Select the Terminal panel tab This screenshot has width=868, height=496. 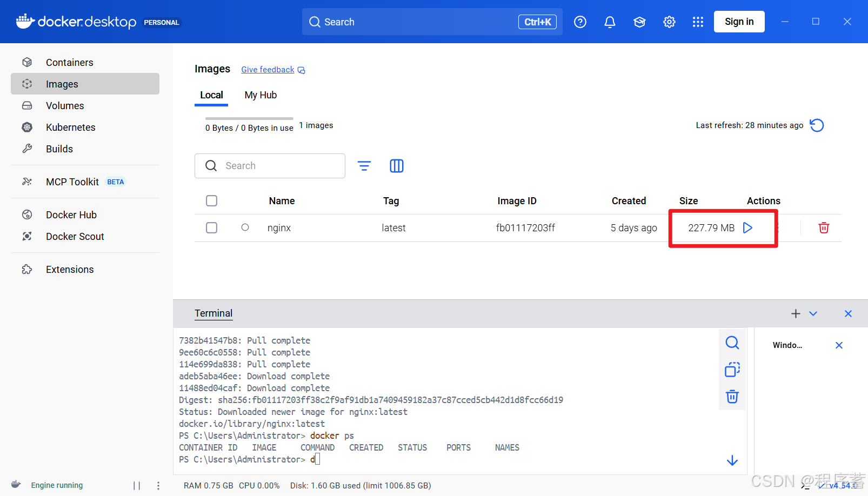pos(213,313)
